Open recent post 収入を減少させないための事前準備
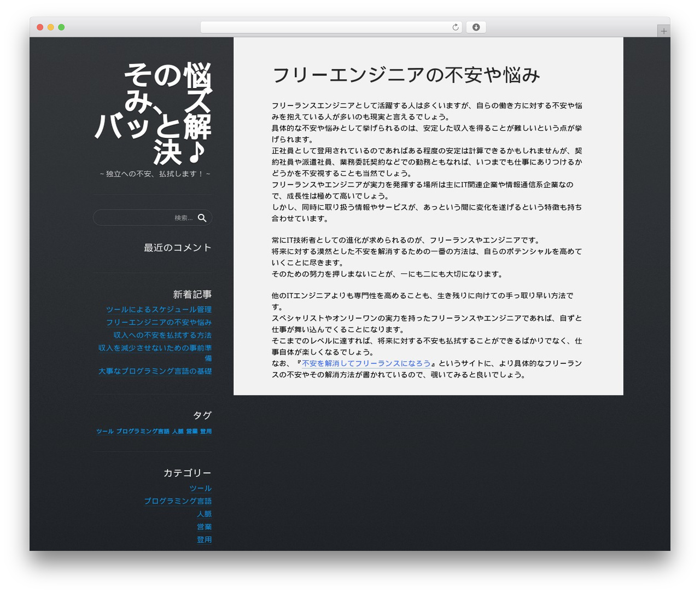700x593 pixels. (x=155, y=353)
